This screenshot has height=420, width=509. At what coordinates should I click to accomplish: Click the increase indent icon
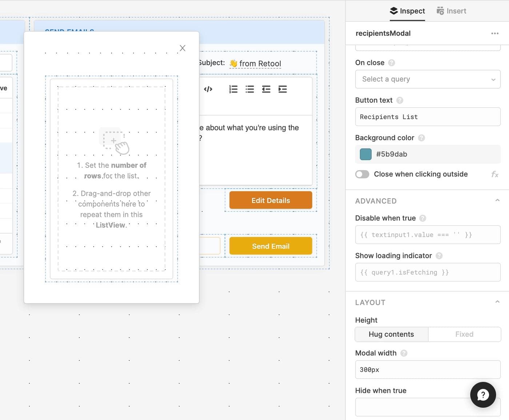(282, 89)
